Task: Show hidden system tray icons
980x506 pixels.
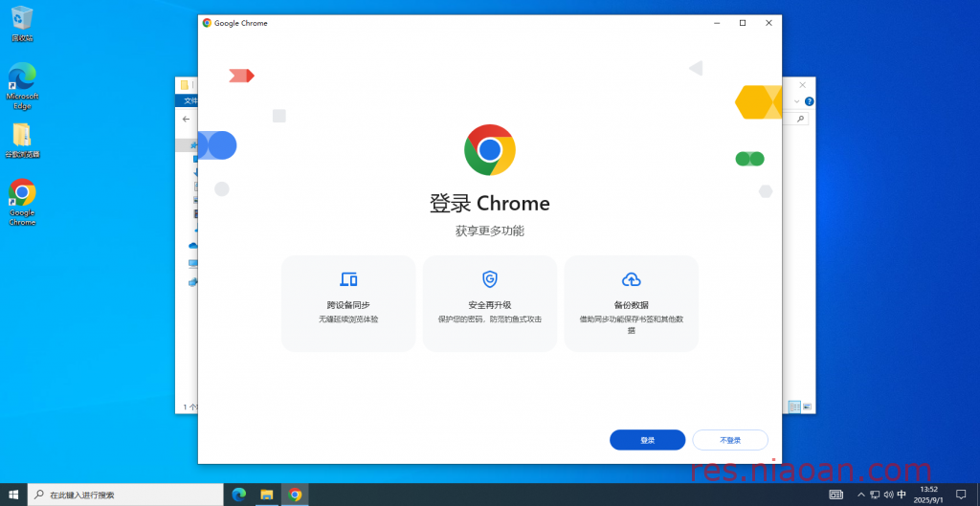Action: pos(861,495)
